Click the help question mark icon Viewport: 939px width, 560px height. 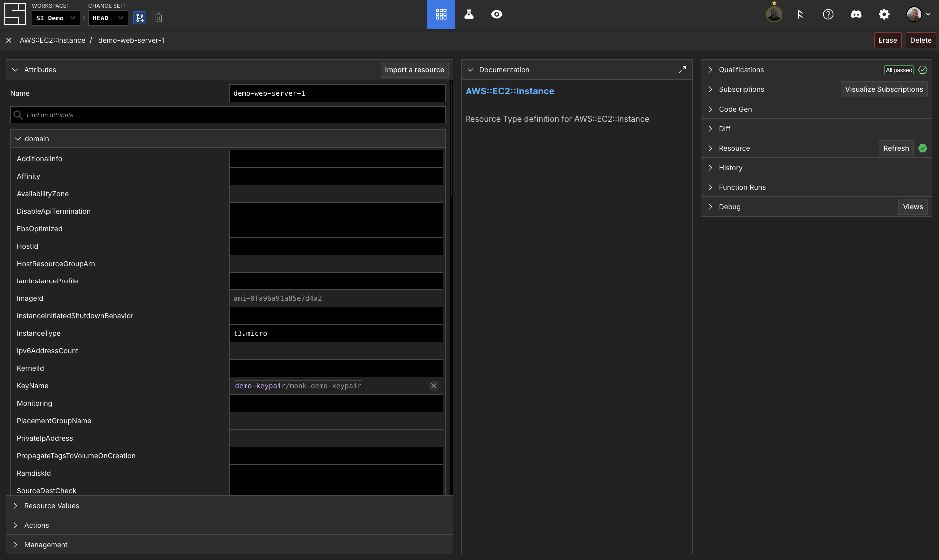point(828,14)
